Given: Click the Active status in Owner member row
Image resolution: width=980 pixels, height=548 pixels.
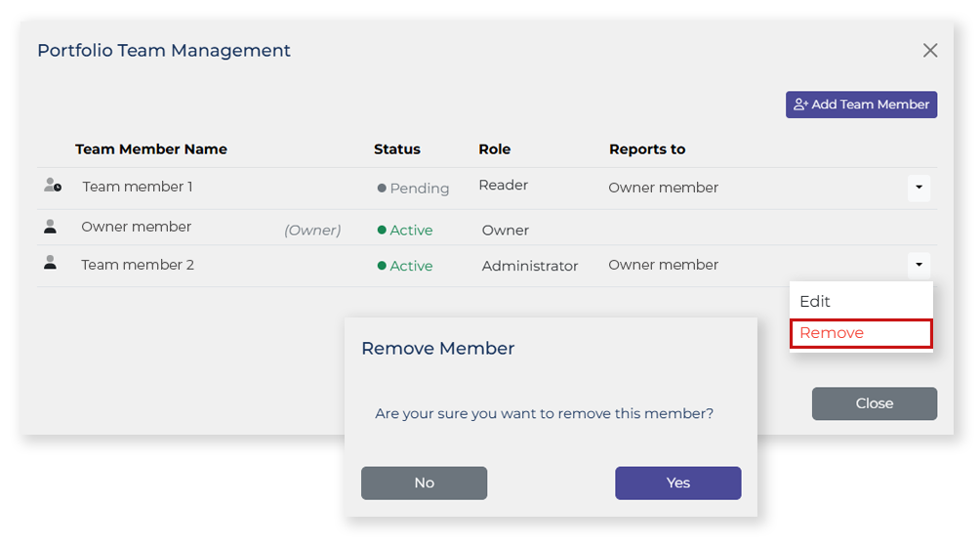Looking at the screenshot, I should (x=405, y=231).
